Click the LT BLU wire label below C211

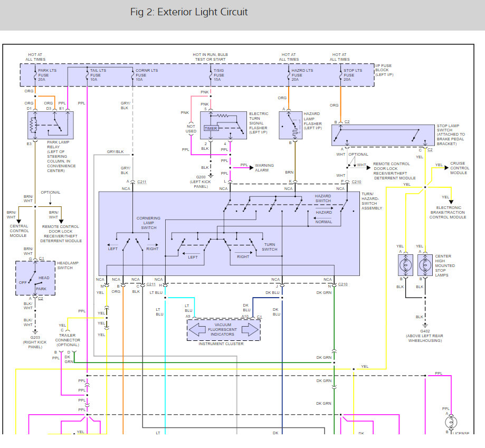156,292
